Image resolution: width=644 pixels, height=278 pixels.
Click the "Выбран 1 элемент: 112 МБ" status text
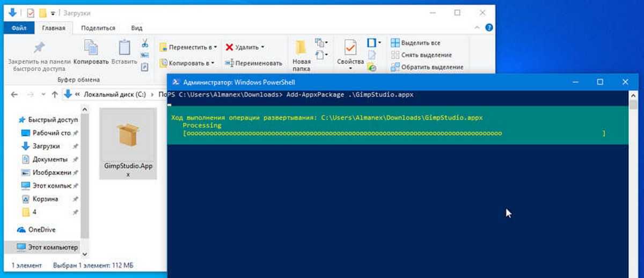pos(93,266)
